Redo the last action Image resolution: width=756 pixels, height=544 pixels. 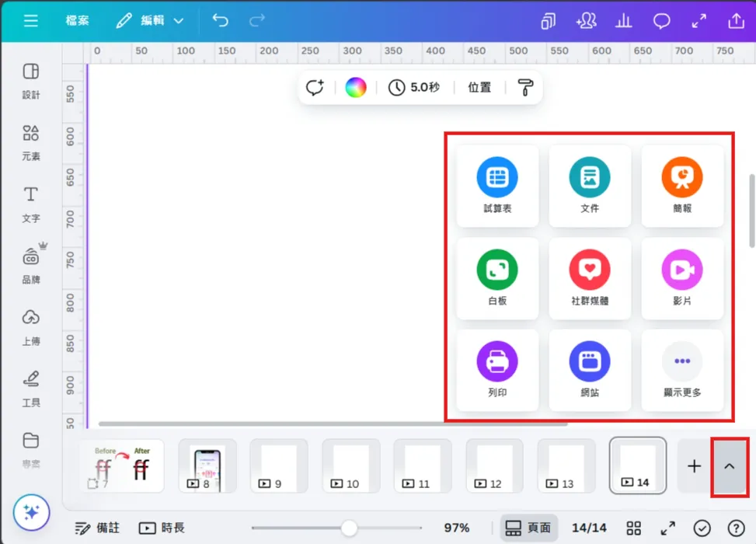[x=257, y=20]
